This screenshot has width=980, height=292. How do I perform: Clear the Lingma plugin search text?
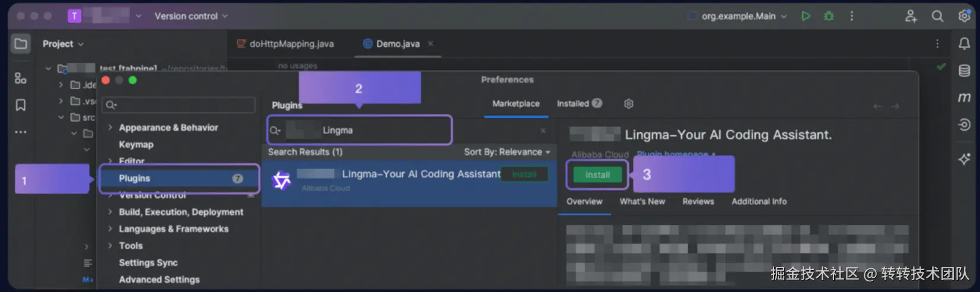[x=543, y=131]
